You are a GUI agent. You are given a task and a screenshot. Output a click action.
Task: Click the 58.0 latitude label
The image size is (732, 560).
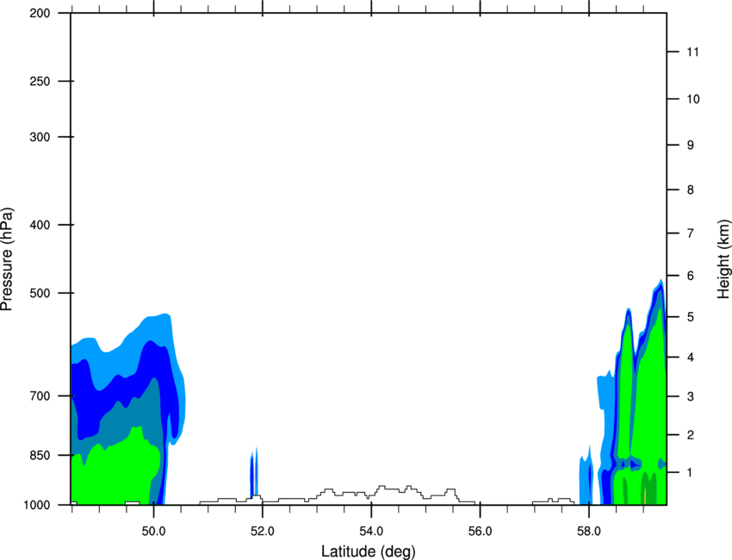(x=589, y=532)
